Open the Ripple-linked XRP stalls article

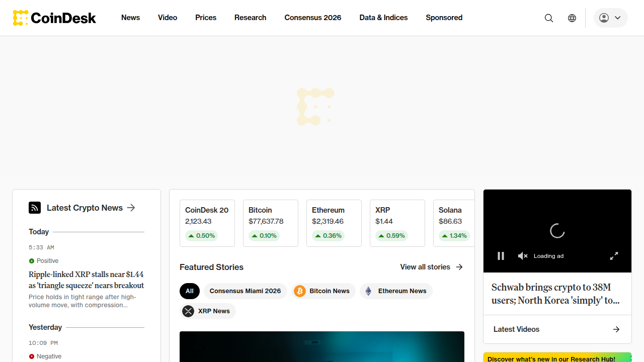tap(86, 280)
